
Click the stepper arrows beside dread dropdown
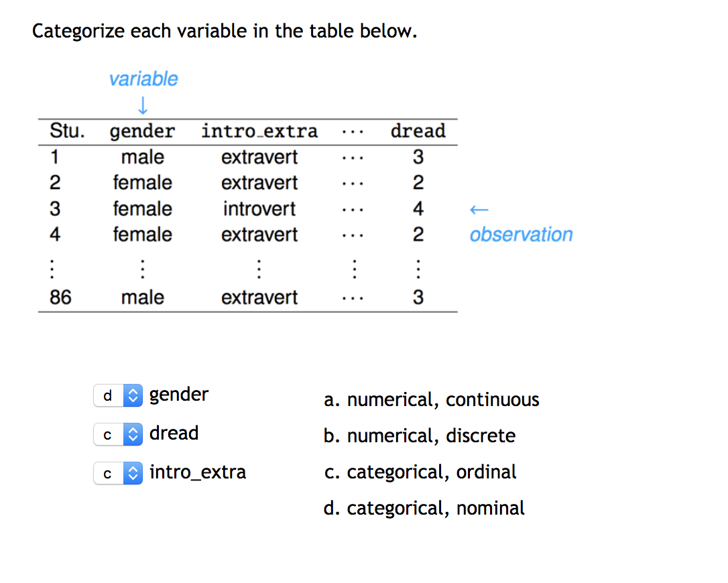coord(133,434)
